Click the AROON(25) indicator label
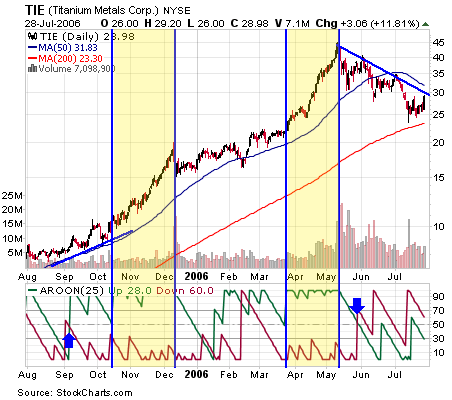The height and width of the screenshot is (400, 452). point(72,291)
